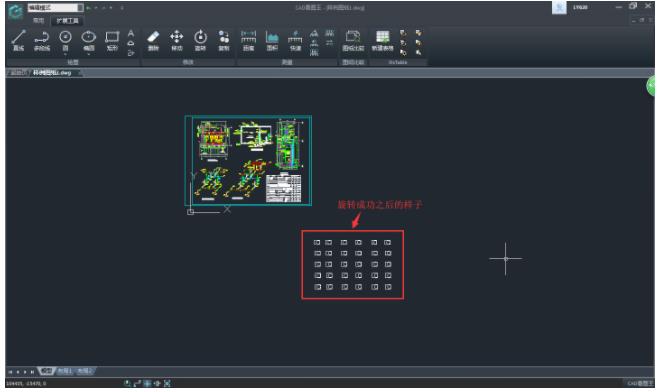Toggle ortho mode in the status bar
This screenshot has width=659, height=392.
[137, 383]
